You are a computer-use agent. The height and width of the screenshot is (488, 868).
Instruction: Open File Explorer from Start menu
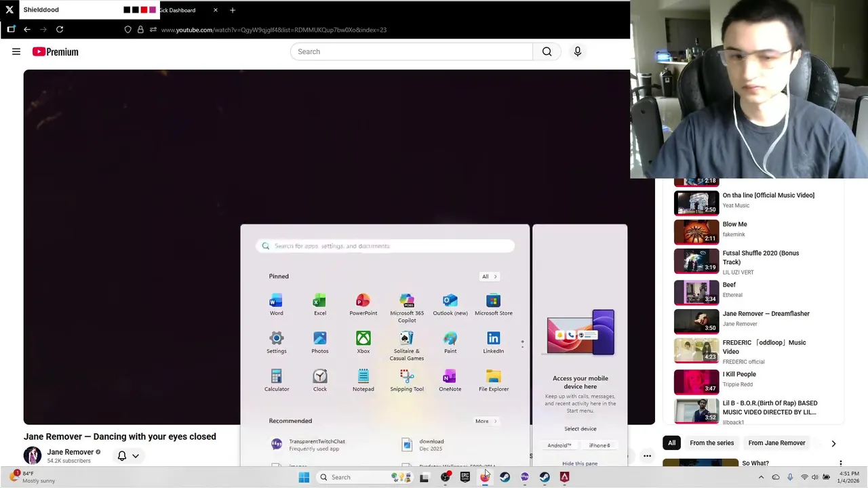point(493,381)
